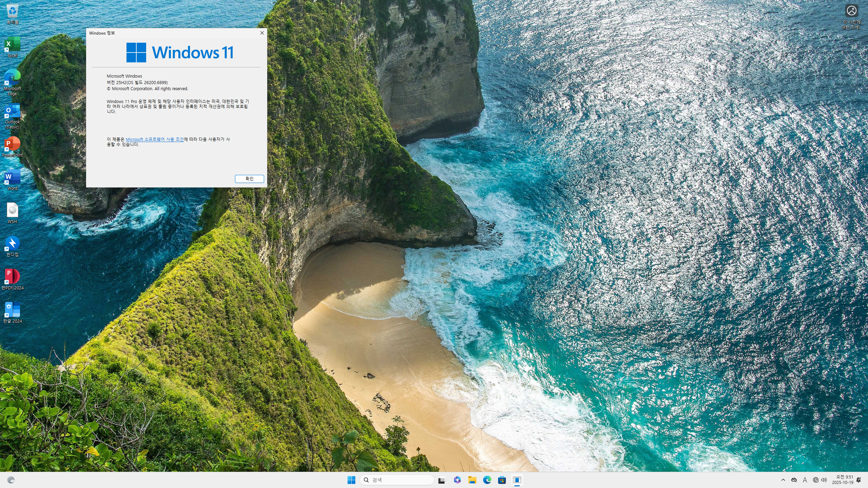Toggle the IME input mode A indicator

click(x=805, y=480)
